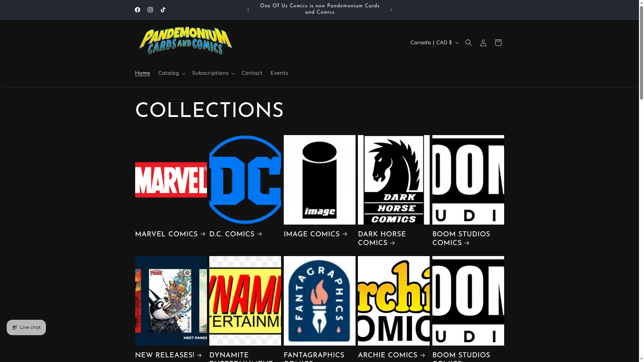The image size is (644, 362).
Task: Open the Archie Comics logo thumbnail
Action: (x=394, y=301)
